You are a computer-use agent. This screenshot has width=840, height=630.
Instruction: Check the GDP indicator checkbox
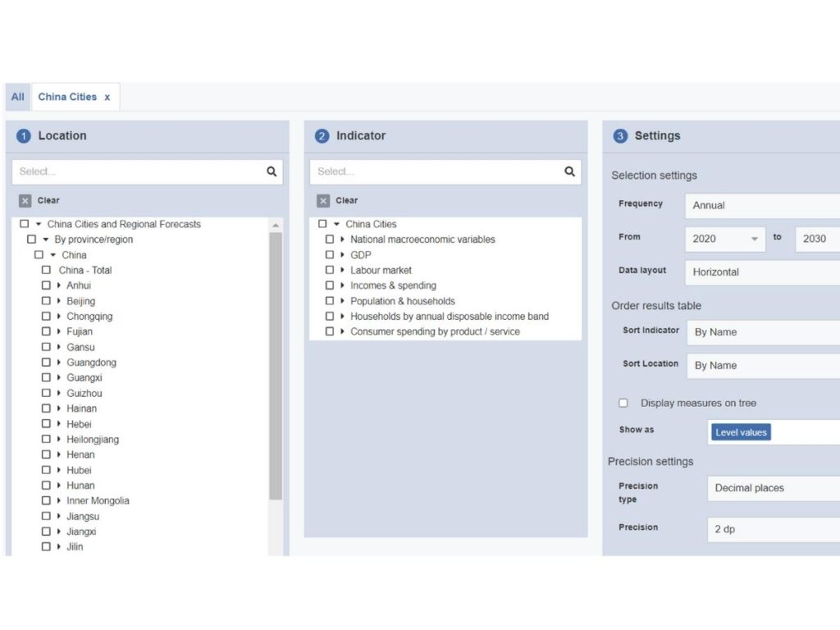[x=330, y=255]
